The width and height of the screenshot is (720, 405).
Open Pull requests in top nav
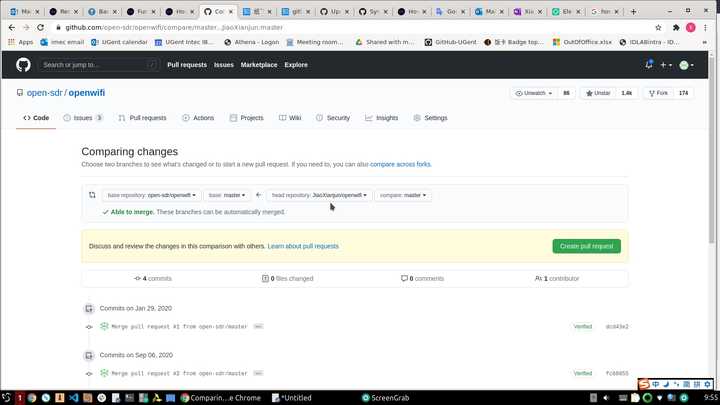187,65
